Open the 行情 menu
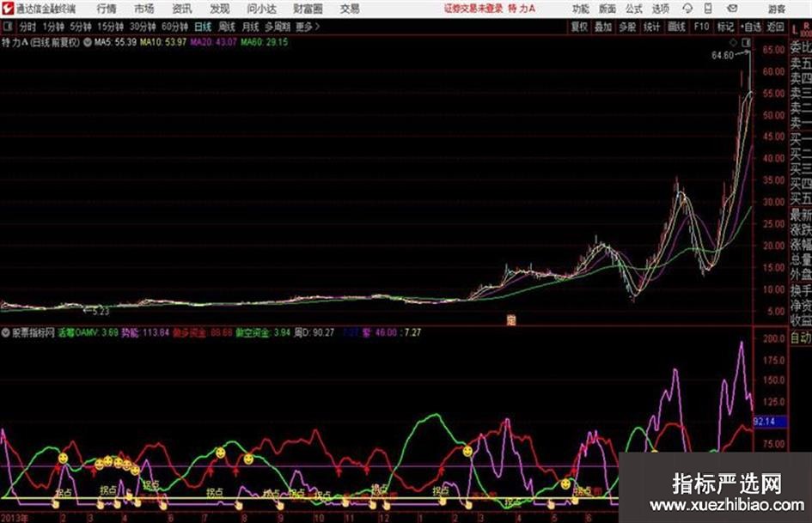Screen dimensions: 812x523 (107, 9)
